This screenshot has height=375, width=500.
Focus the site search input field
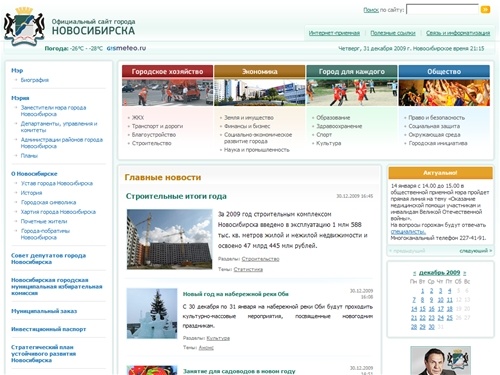click(x=442, y=9)
